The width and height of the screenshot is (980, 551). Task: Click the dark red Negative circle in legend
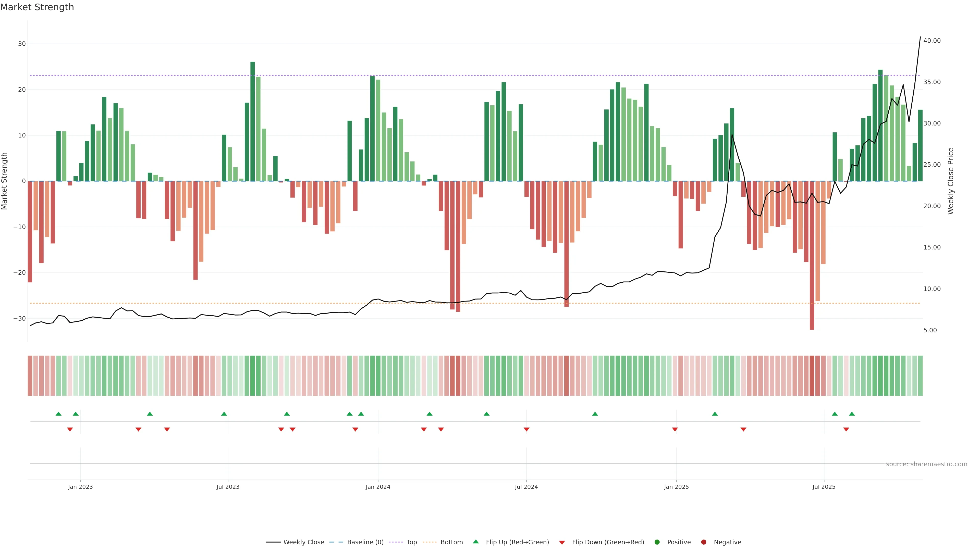[x=703, y=542]
